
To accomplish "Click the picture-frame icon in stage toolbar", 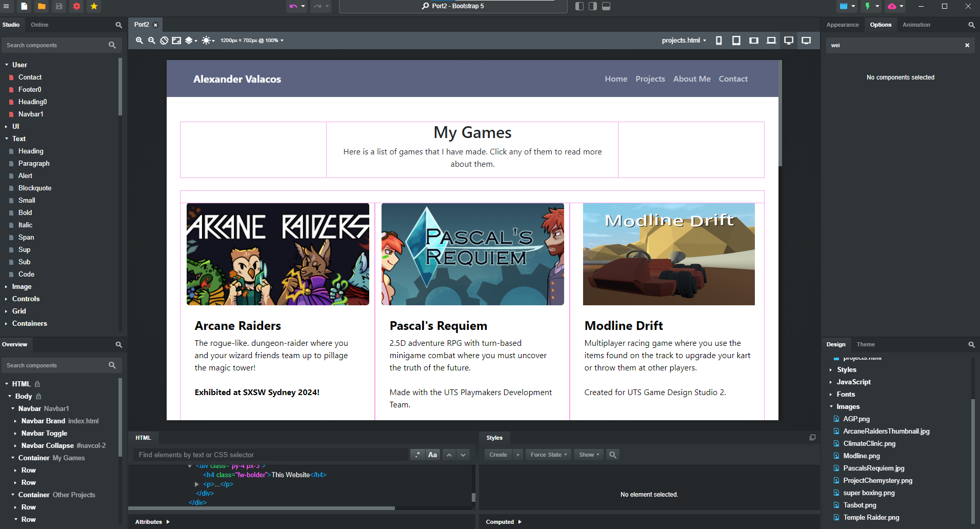I will [x=176, y=41].
